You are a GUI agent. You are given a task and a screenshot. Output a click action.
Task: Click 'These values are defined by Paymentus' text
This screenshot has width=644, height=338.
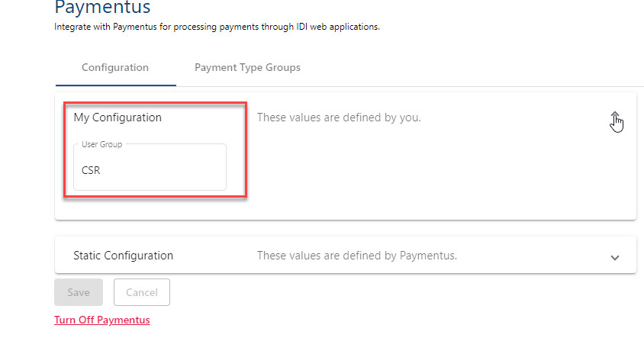[x=356, y=256]
